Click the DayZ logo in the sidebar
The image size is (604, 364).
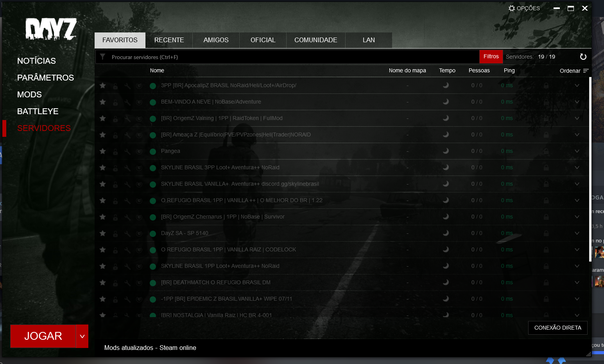(x=51, y=29)
